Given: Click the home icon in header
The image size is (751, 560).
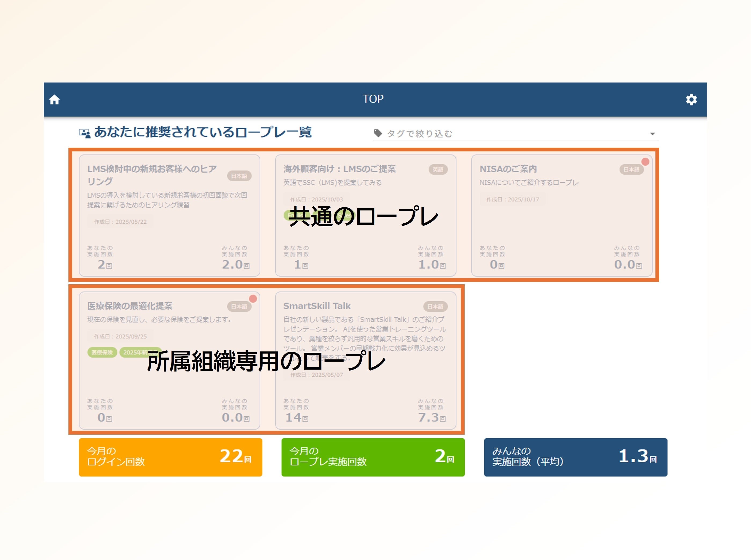Looking at the screenshot, I should 54,100.
